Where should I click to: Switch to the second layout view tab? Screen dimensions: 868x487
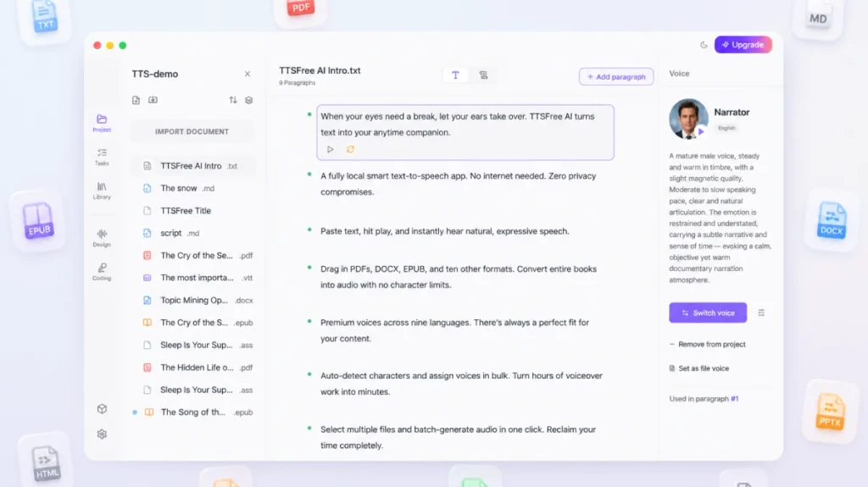coord(483,75)
